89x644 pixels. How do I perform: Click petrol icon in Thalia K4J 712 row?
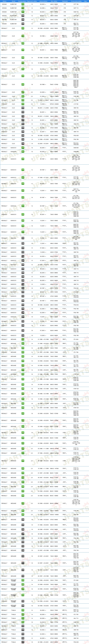(x=23, y=618)
